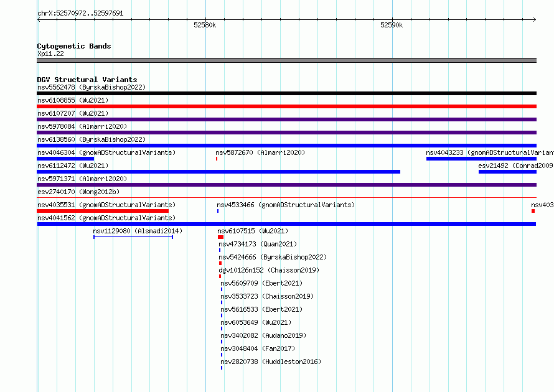554x392 pixels.
Task: Click the nsv5971371 (Almarri2020) label
Action: (x=82, y=179)
